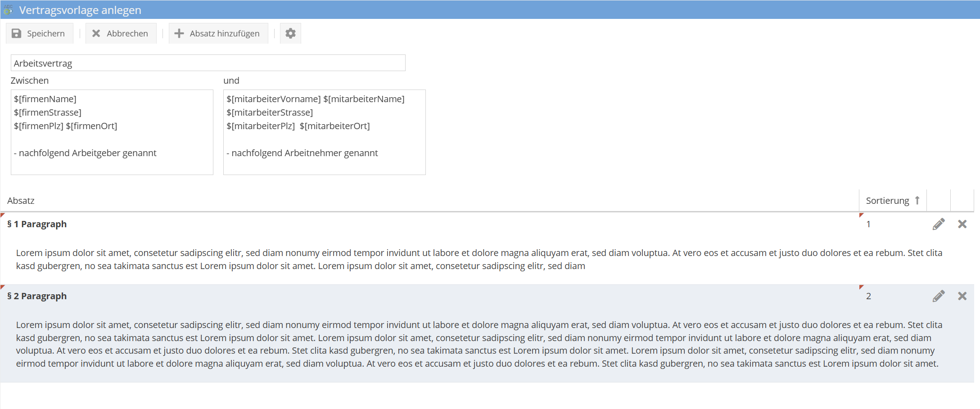The height and width of the screenshot is (409, 980).
Task: Focus the Arbeitsvertrag title input field
Action: pos(208,63)
